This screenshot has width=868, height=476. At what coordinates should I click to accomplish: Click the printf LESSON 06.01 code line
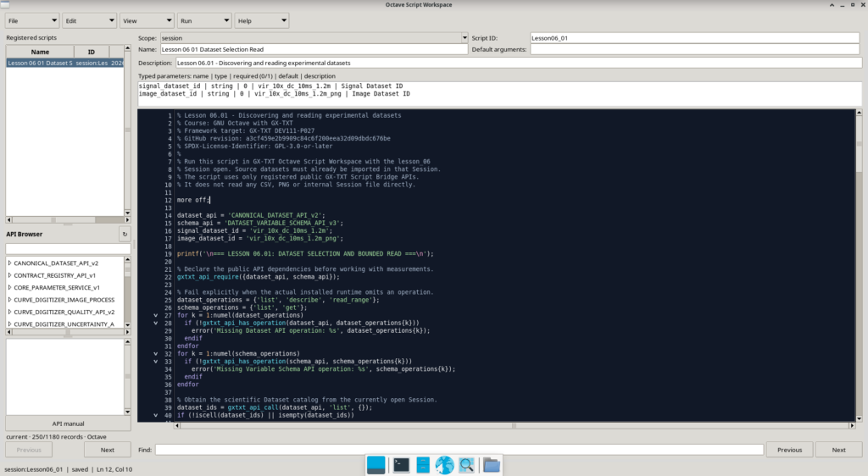305,254
